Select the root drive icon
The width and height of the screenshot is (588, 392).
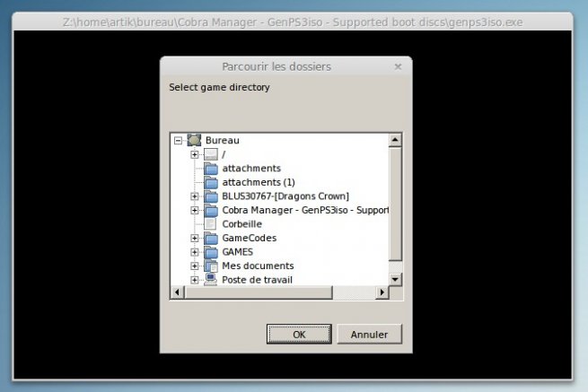[x=211, y=155]
